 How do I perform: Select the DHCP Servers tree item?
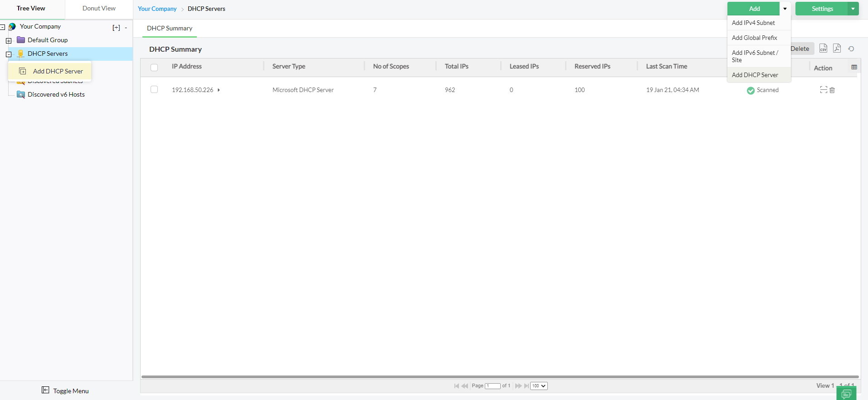coord(48,54)
